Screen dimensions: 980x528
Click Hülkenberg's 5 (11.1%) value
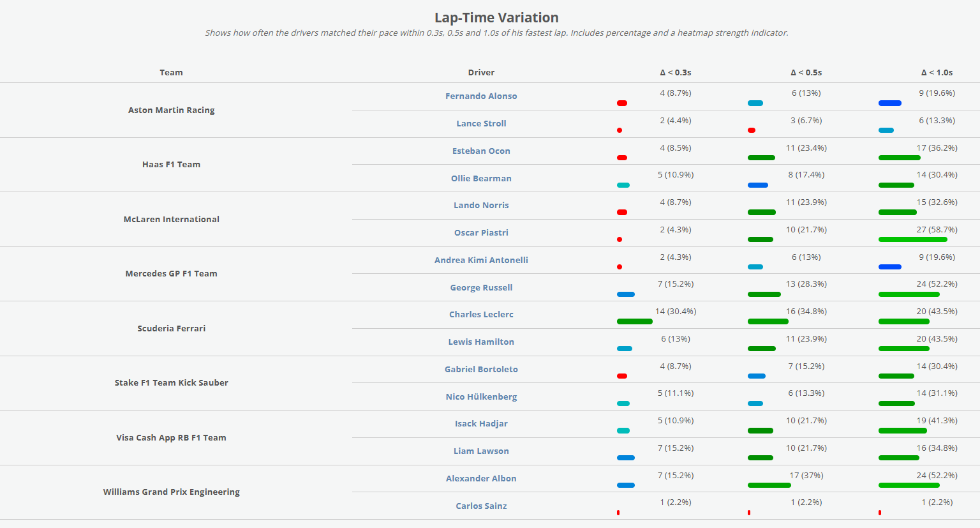point(676,393)
